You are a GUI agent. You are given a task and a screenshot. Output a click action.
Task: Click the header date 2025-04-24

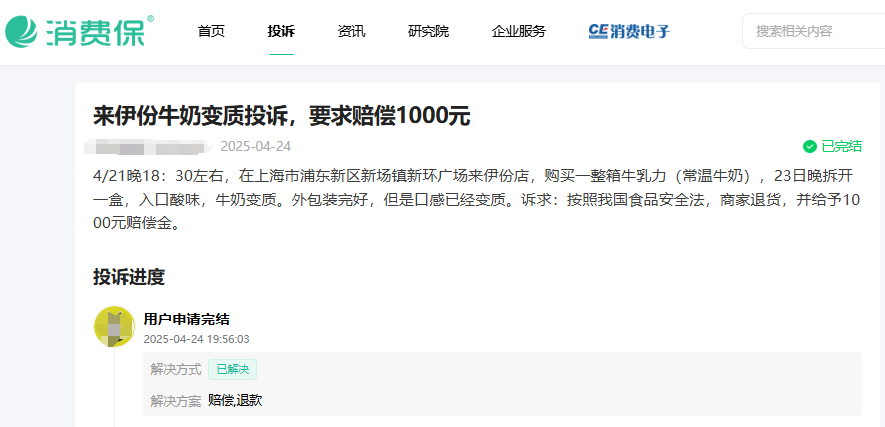coord(256,147)
